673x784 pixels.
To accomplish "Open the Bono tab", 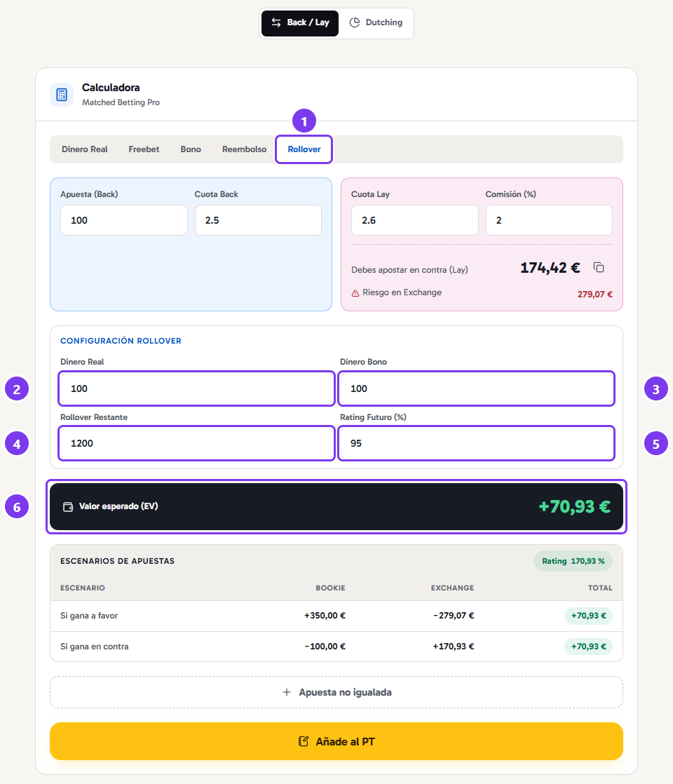I will click(x=191, y=149).
